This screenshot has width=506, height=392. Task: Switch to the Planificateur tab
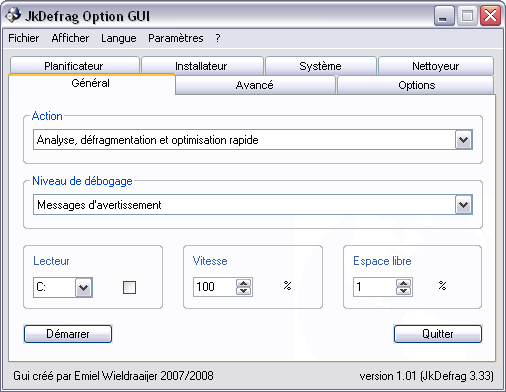pyautogui.click(x=74, y=66)
